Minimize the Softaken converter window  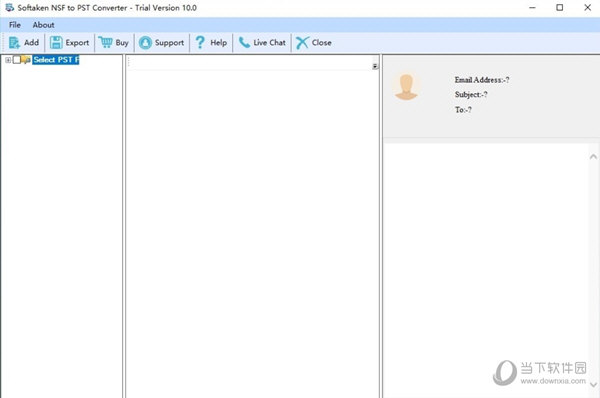[532, 7]
